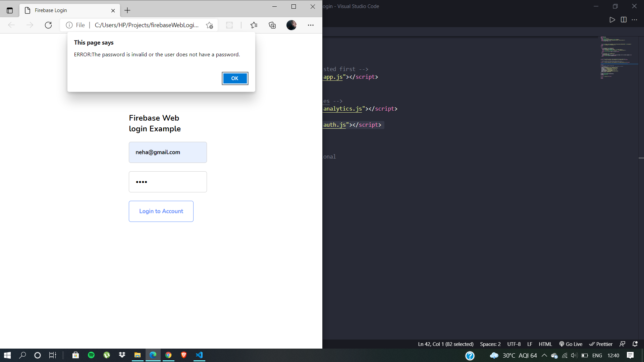Run the file in VS Code

(x=612, y=20)
